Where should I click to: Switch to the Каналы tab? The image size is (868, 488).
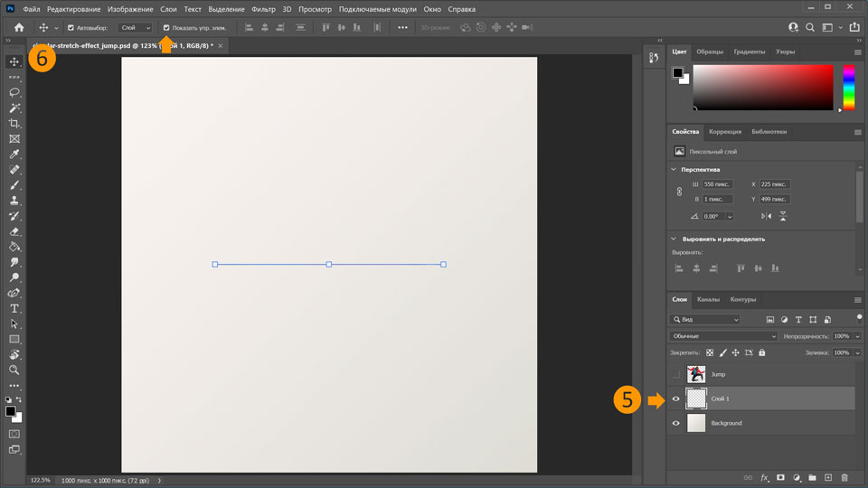point(708,299)
